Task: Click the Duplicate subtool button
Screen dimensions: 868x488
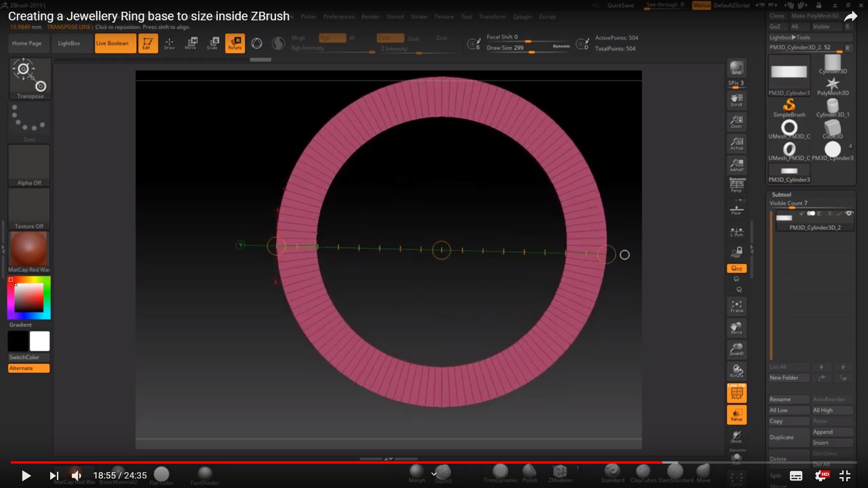Action: [789, 437]
